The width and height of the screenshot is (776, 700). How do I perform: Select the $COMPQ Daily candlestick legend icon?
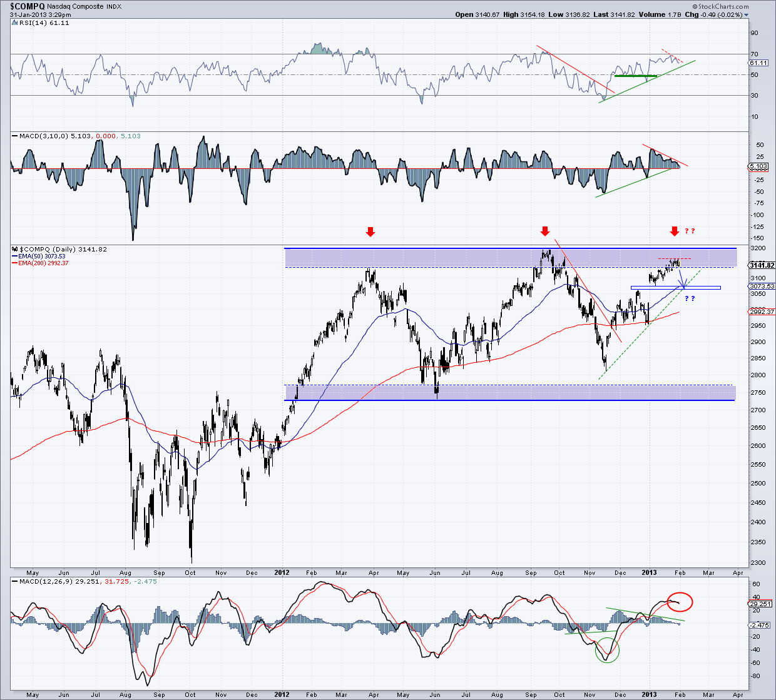16,248
